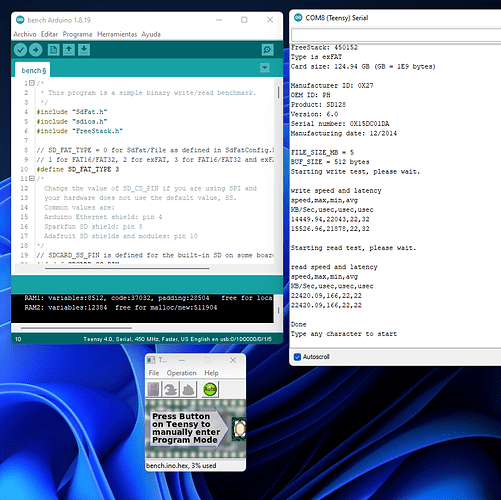
Task: Click the Reboot icon in Teensy loader
Action: (188, 389)
